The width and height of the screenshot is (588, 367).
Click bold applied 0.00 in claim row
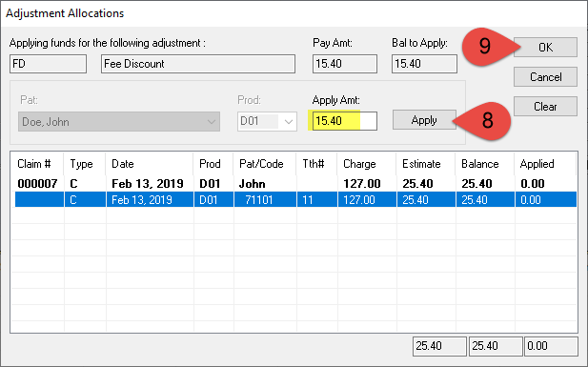coord(533,184)
